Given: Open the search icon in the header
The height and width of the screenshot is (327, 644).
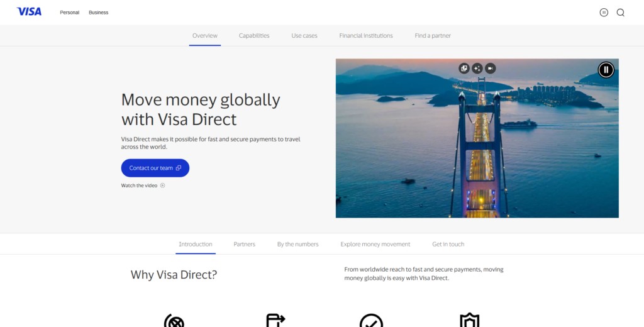Looking at the screenshot, I should 621,13.
